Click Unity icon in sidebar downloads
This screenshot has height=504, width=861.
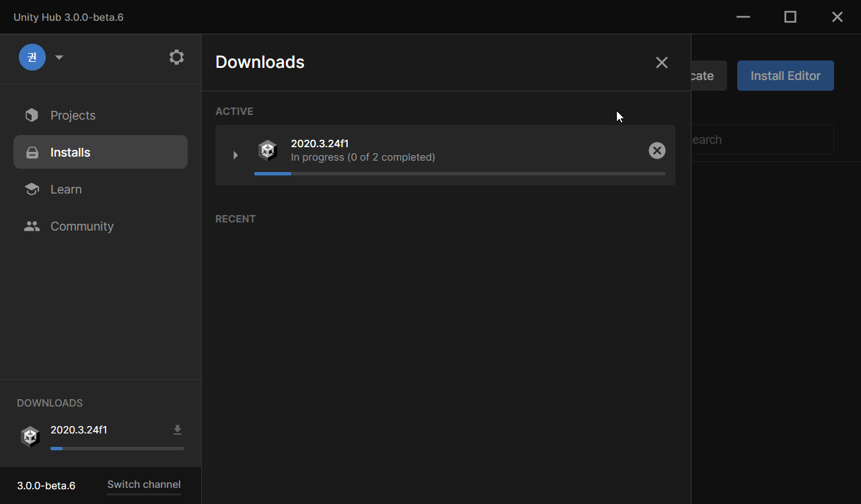click(30, 437)
